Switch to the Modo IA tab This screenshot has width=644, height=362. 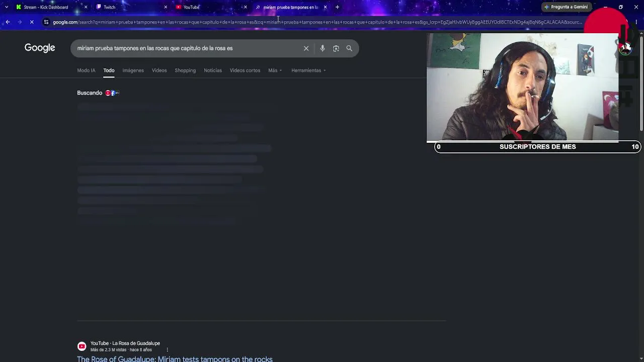[x=86, y=70]
